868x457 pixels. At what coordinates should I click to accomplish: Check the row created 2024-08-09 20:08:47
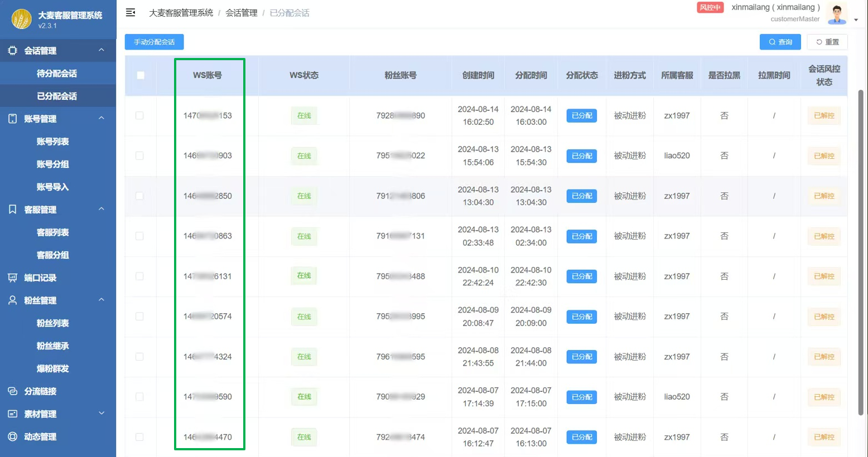[x=139, y=317]
